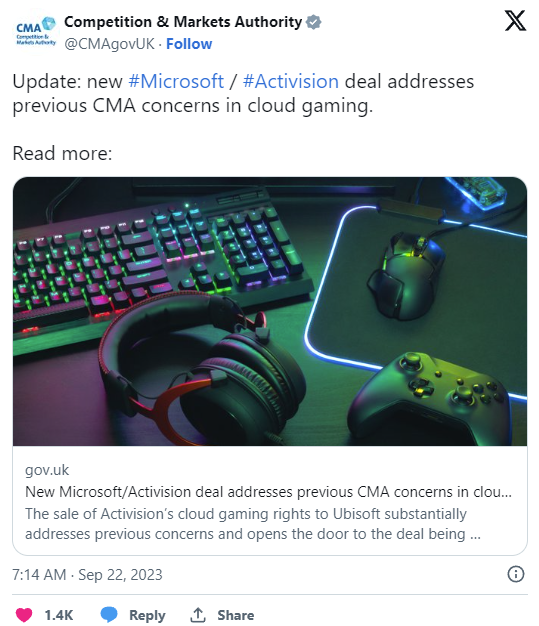539x626 pixels.
Task: Click the Competition & Markets Authority name
Action: (183, 22)
